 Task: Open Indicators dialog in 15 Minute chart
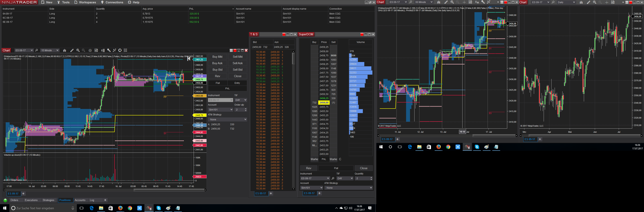(109, 50)
